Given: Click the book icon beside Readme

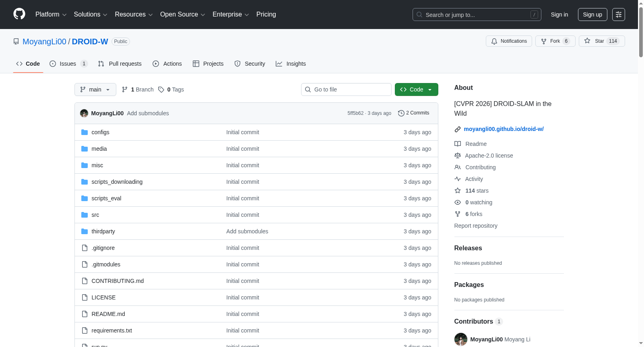Looking at the screenshot, I should click(458, 144).
